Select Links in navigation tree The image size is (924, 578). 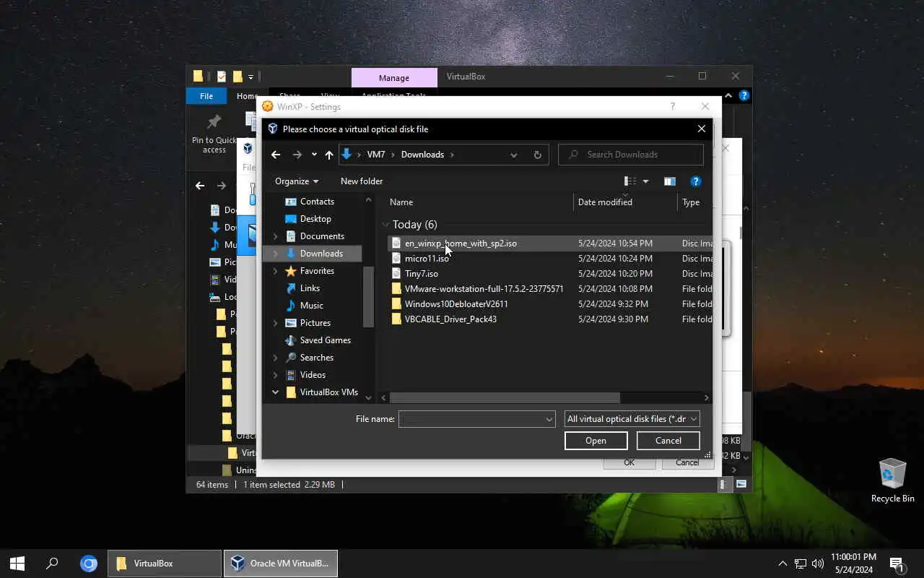[310, 288]
